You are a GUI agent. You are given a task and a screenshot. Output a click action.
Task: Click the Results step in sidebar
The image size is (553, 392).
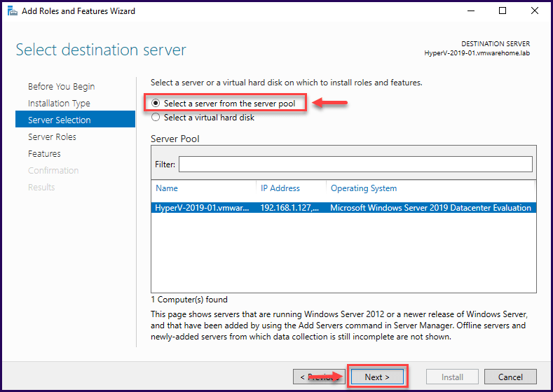point(41,187)
